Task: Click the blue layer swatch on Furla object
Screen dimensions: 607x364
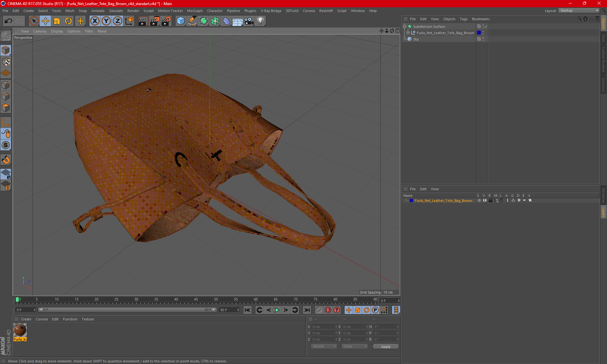Action: pos(479,33)
